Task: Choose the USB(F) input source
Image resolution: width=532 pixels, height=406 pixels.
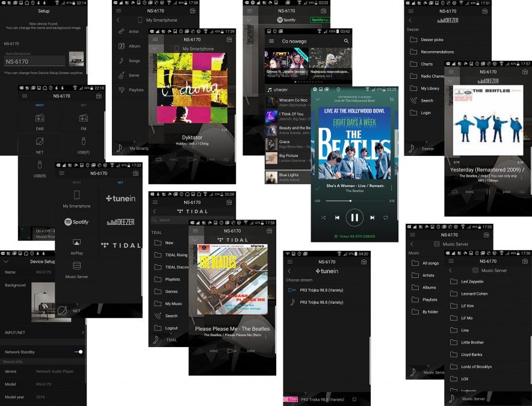Action: (84, 143)
